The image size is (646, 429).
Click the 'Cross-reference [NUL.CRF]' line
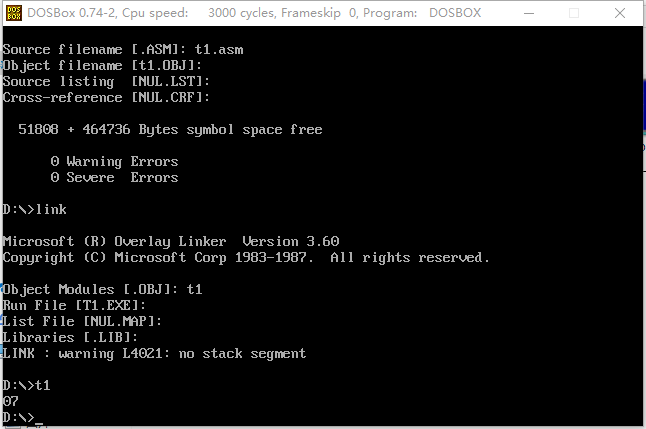coord(107,97)
